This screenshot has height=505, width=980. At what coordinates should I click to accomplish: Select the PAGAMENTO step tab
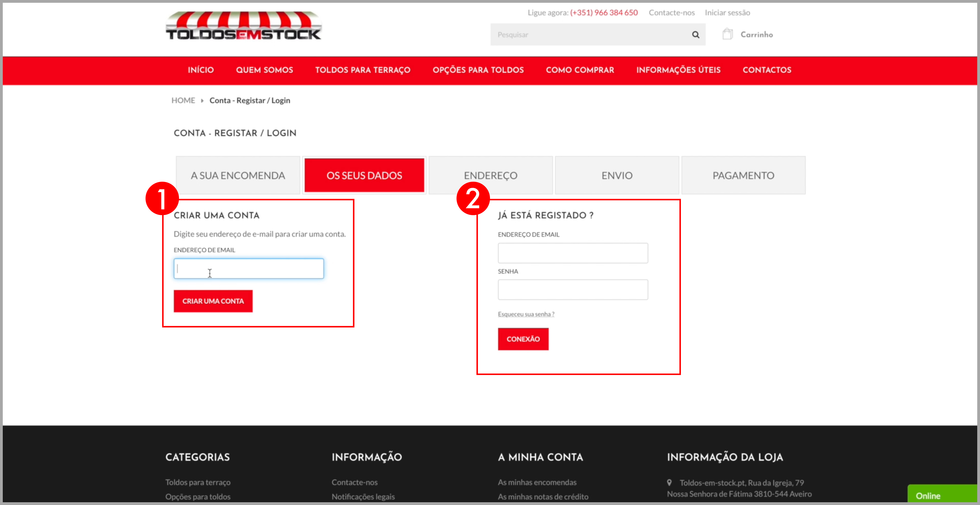[x=743, y=175]
